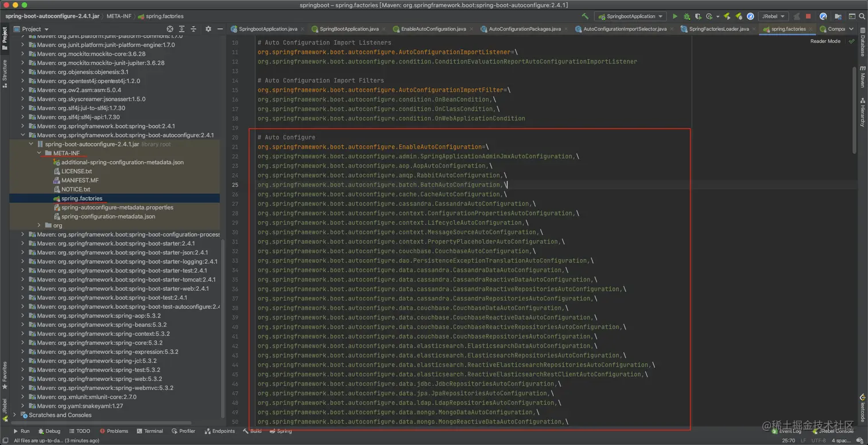Click the green inspection checkmark icon
Image resolution: width=868 pixels, height=445 pixels.
(x=852, y=41)
